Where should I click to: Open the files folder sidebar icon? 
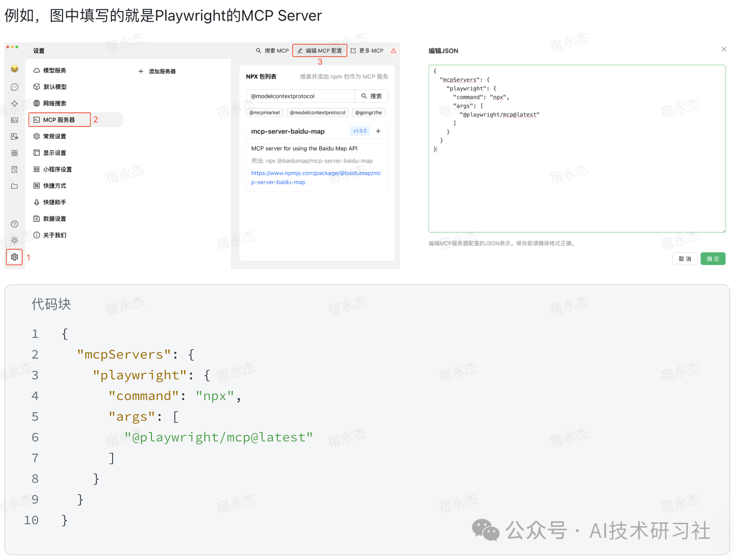[x=15, y=186]
